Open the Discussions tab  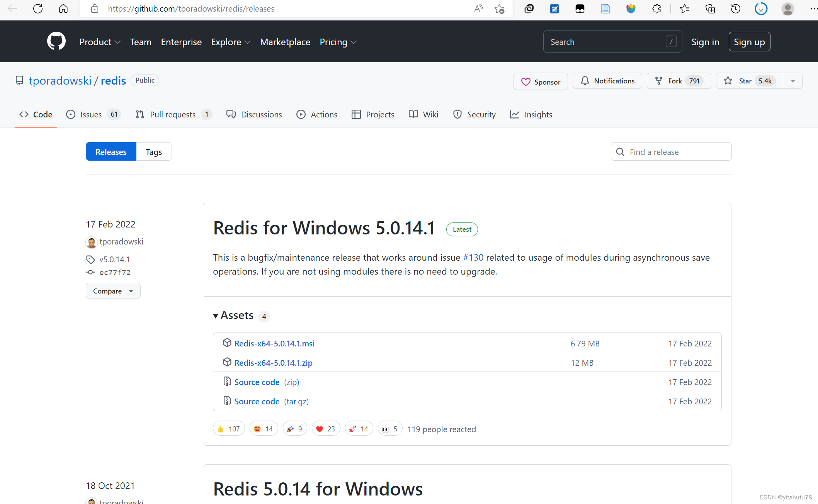point(254,114)
